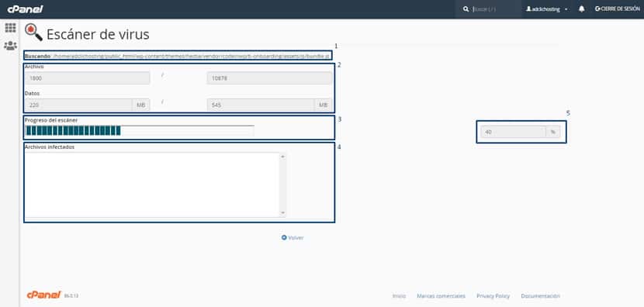644x307 pixels.
Task: Click the Escáner de virus heading
Action: [98, 34]
